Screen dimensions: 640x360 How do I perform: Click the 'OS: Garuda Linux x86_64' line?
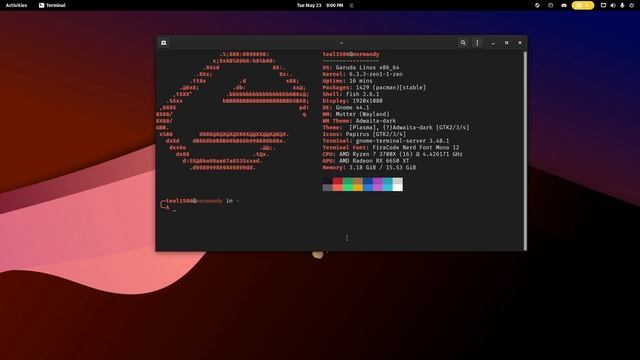coord(361,68)
